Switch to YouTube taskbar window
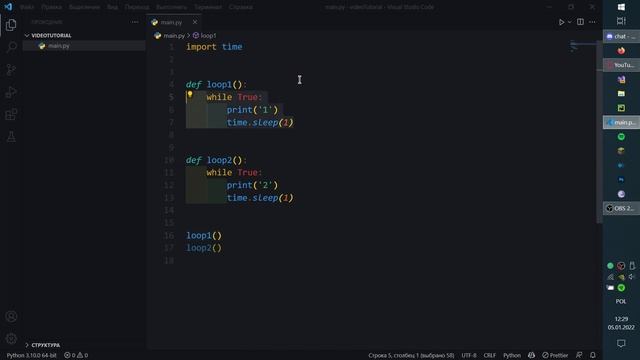This screenshot has width=640, height=360. click(621, 65)
